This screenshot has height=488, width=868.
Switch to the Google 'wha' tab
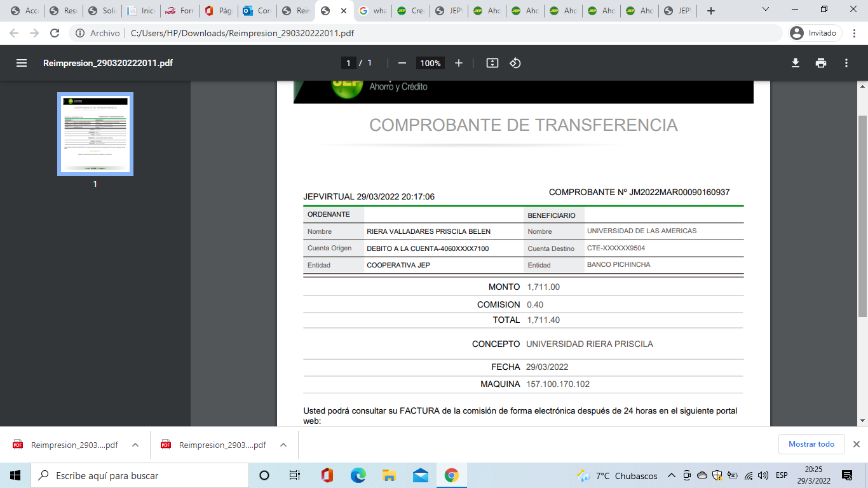[372, 11]
